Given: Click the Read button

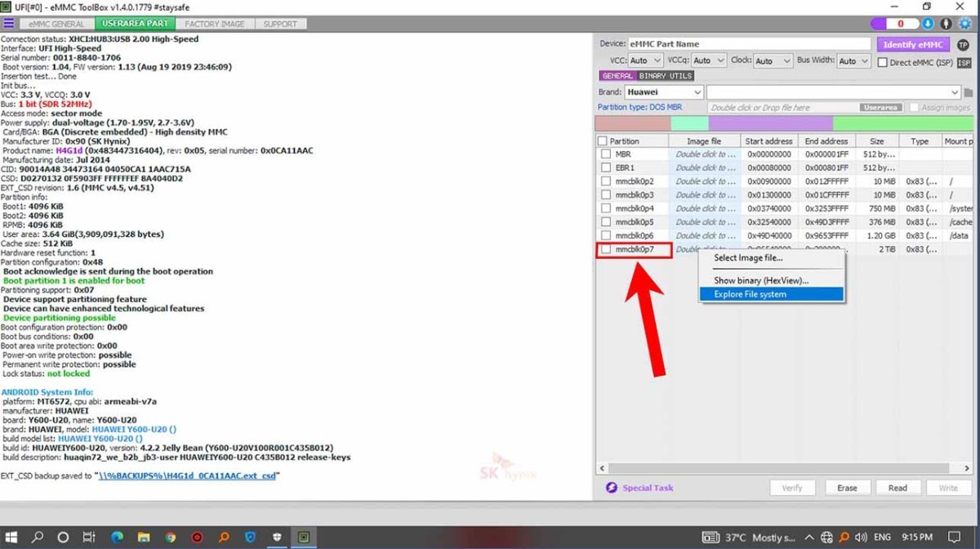Looking at the screenshot, I should [x=898, y=488].
